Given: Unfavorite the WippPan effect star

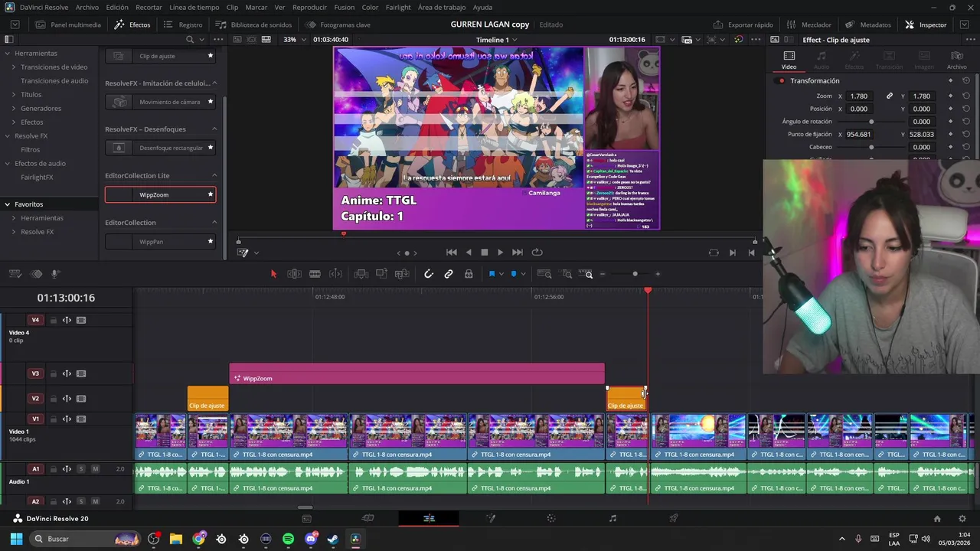Looking at the screenshot, I should 211,242.
